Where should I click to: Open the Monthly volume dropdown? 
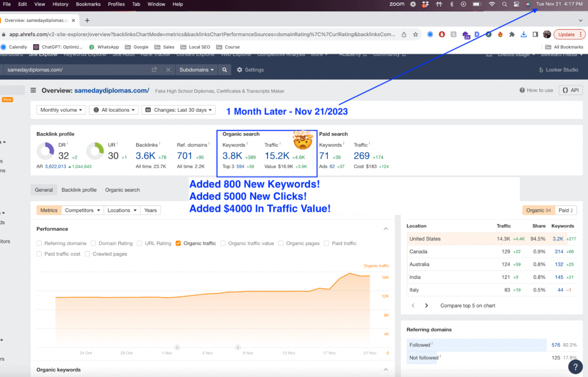click(61, 110)
